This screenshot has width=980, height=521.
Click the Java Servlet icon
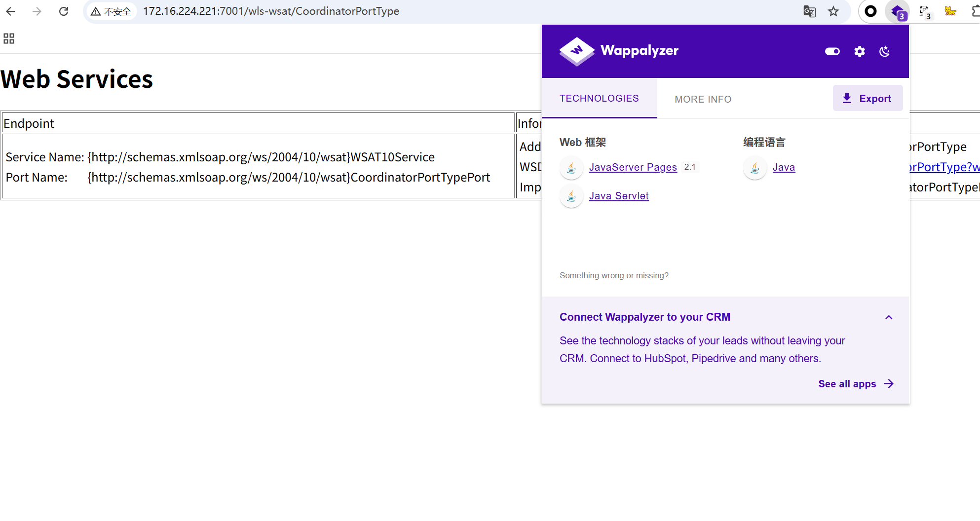(571, 196)
